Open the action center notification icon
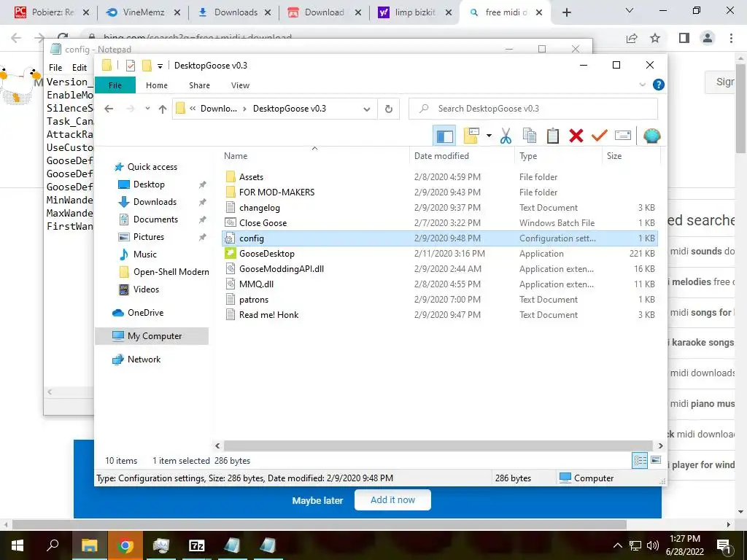This screenshot has width=747, height=560. [724, 545]
